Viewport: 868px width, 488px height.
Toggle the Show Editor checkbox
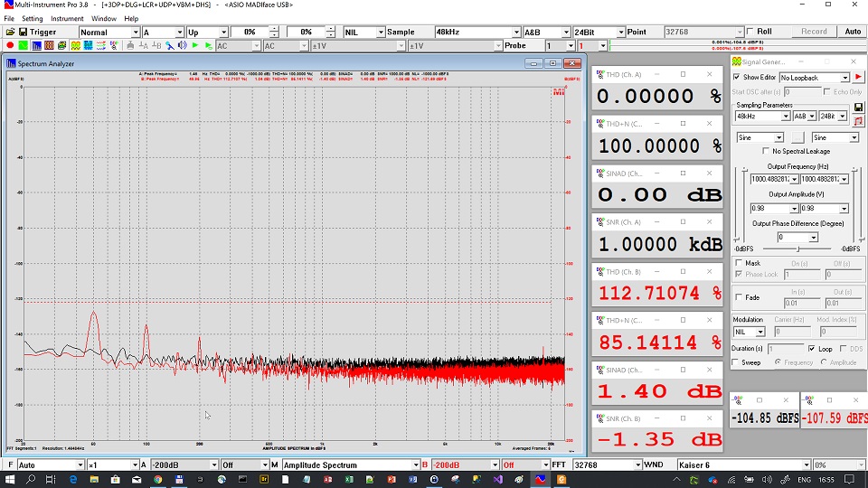tap(737, 78)
